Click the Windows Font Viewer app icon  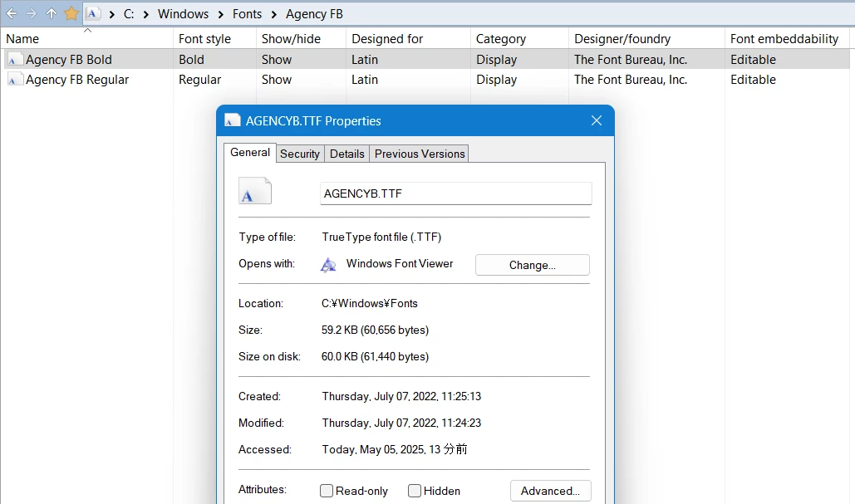pos(328,265)
